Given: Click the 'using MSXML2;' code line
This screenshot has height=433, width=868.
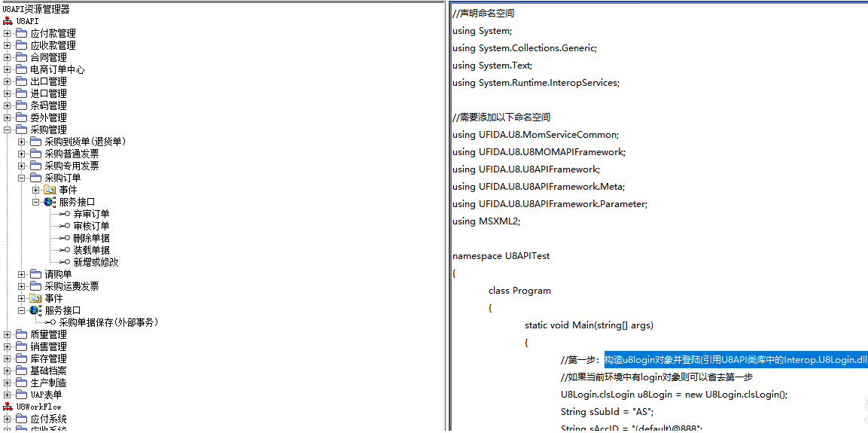Looking at the screenshot, I should pos(486,221).
